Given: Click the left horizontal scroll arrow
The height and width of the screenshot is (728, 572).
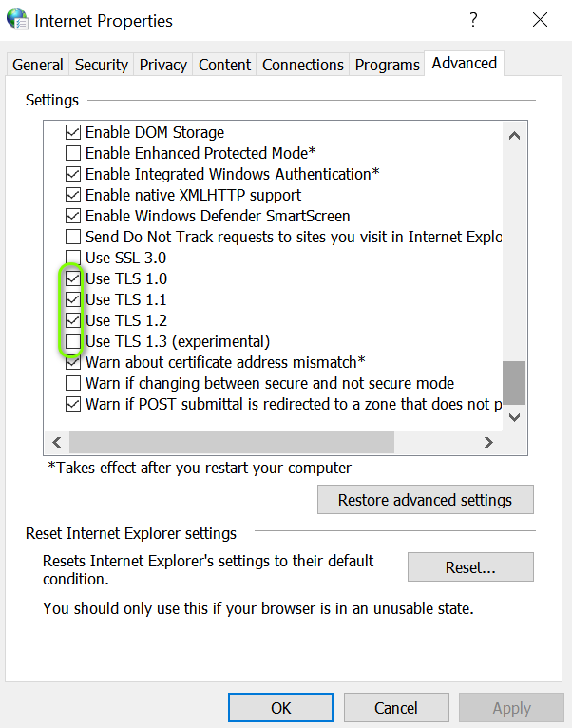Looking at the screenshot, I should tap(56, 442).
